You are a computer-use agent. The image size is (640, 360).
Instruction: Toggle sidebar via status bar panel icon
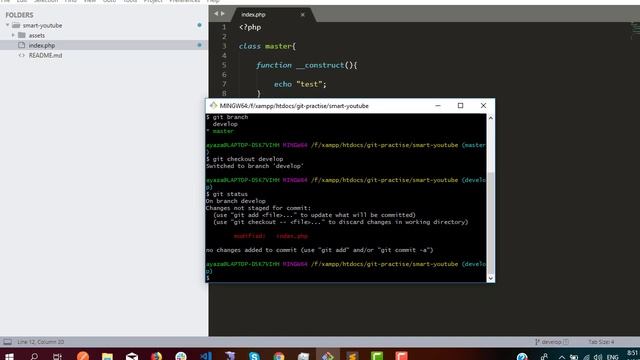point(7,342)
